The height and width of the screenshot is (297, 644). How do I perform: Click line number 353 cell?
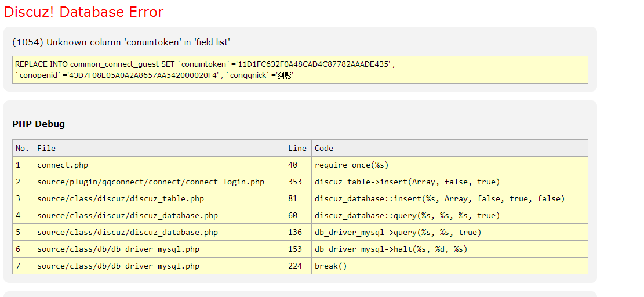coord(295,182)
